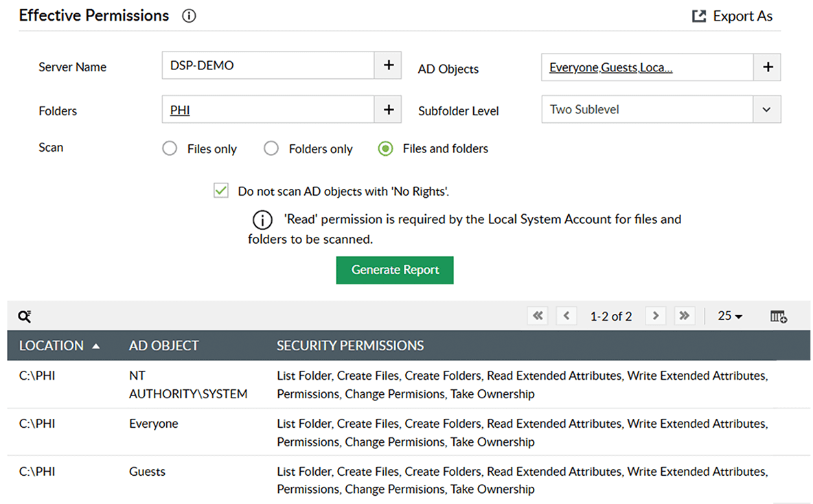
Task: Open add/remove columns icon
Action: [x=779, y=317]
